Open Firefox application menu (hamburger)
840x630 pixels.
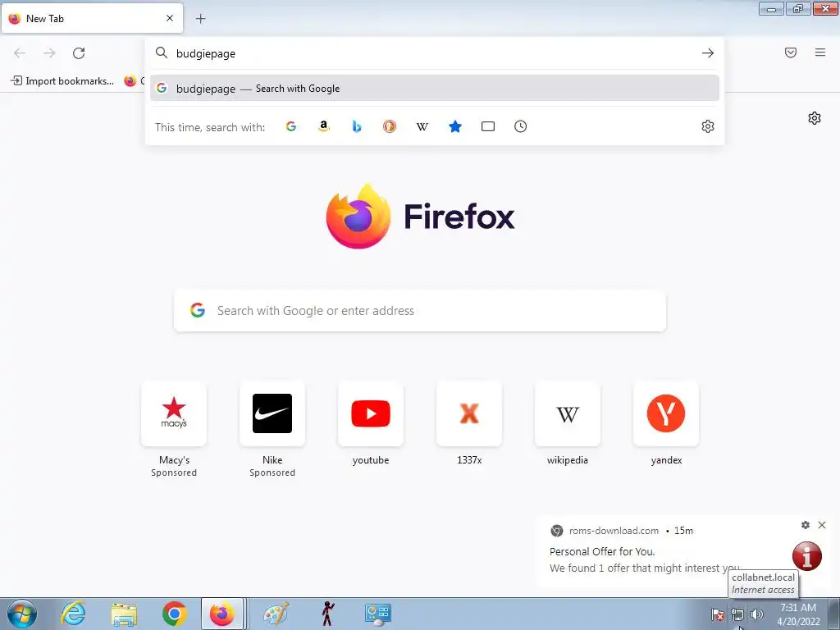[x=820, y=52]
